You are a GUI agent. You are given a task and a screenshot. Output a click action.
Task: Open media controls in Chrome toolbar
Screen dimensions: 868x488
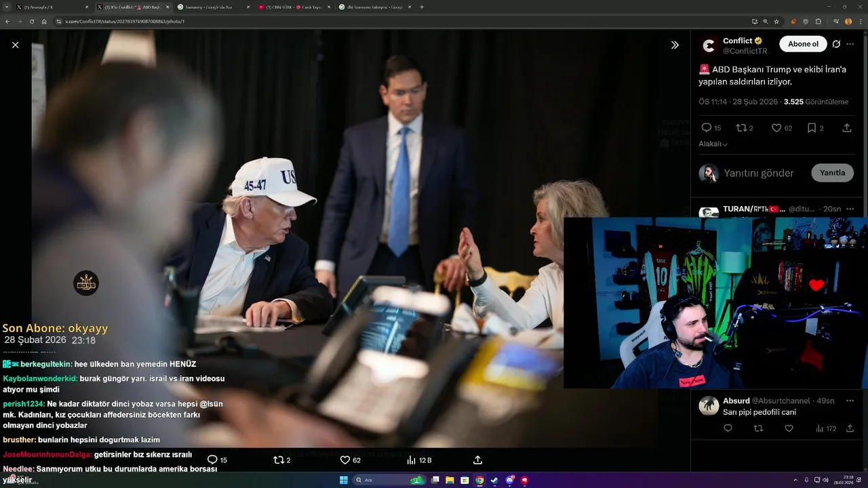tap(836, 22)
